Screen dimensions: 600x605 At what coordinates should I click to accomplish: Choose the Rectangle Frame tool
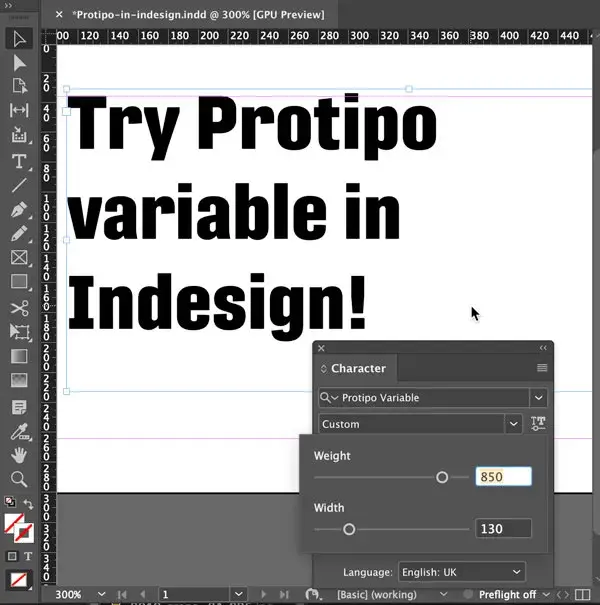(x=19, y=258)
